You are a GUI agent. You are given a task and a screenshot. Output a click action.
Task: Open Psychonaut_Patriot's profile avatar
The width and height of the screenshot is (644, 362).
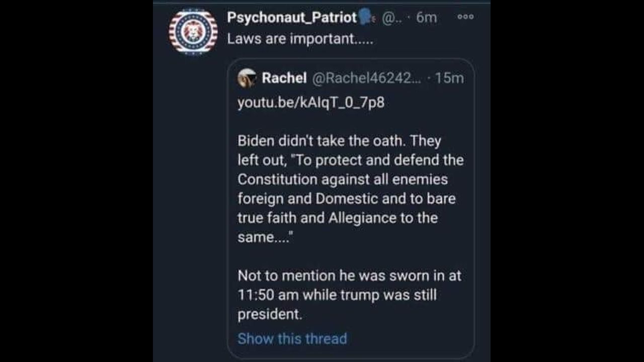pyautogui.click(x=193, y=32)
